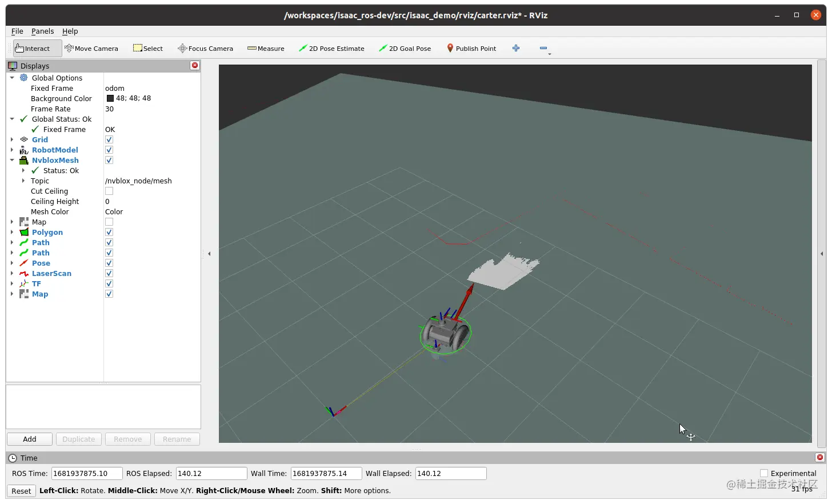
Task: Activate the 2D Pose Estimate tool
Action: pos(331,48)
